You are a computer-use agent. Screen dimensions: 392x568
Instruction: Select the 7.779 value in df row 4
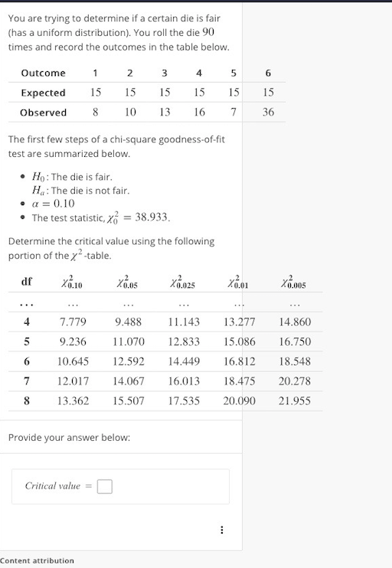pyautogui.click(x=73, y=322)
